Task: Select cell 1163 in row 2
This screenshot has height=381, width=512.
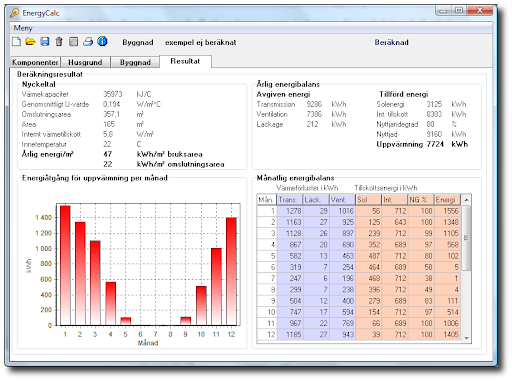Action: point(290,222)
